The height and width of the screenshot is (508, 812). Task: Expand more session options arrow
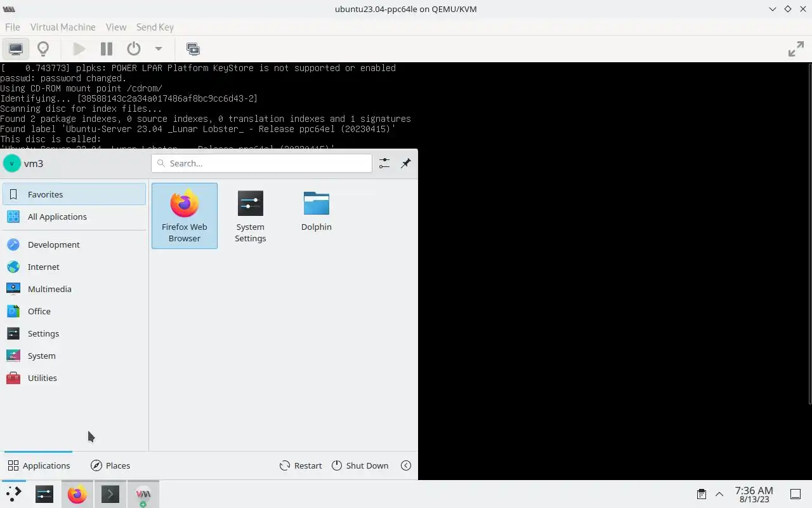[406, 465]
